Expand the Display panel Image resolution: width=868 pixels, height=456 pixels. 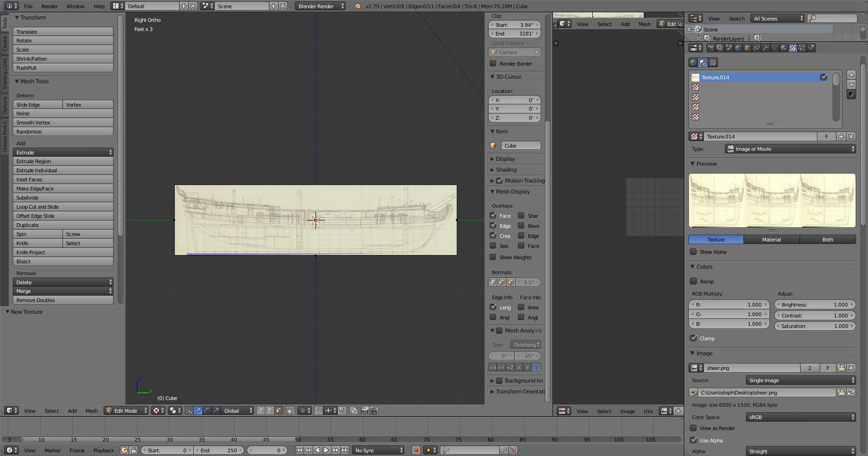505,159
